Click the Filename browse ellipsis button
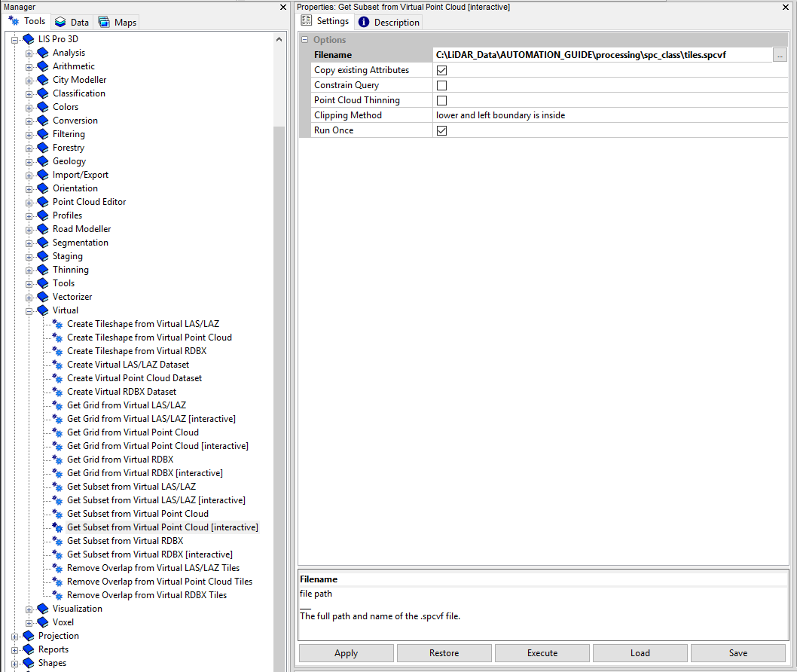This screenshot has width=797, height=672. 780,55
